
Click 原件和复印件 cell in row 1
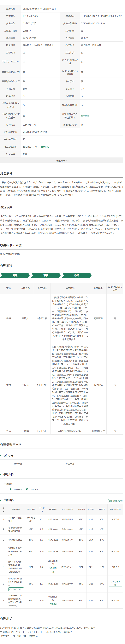tap(31, 519)
